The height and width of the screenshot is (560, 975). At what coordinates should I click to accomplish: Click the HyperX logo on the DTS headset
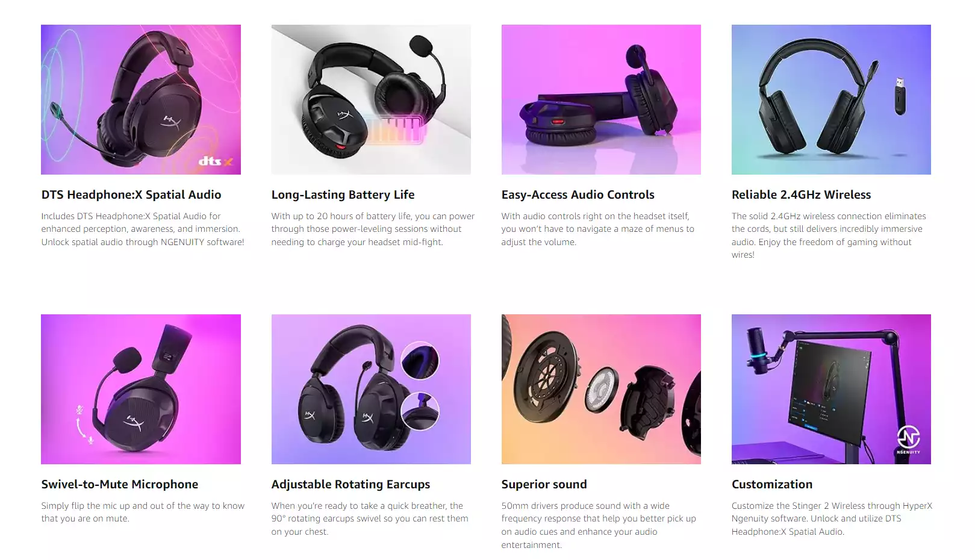pyautogui.click(x=171, y=122)
